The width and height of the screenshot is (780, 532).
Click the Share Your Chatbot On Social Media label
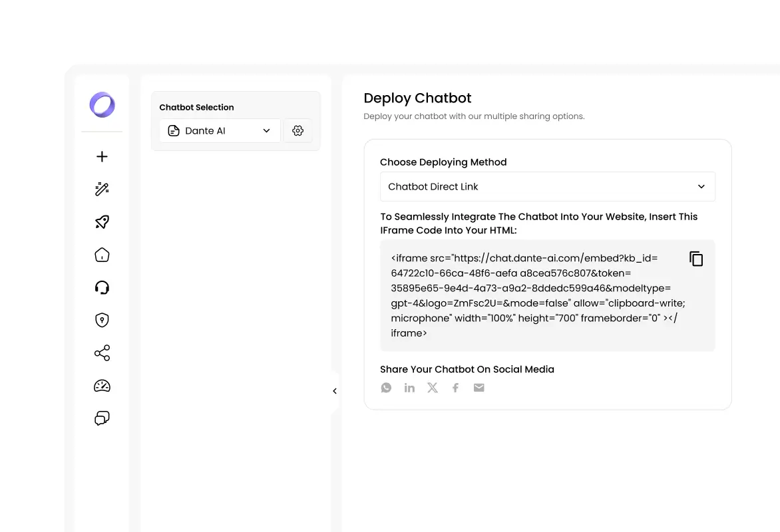pyautogui.click(x=467, y=370)
